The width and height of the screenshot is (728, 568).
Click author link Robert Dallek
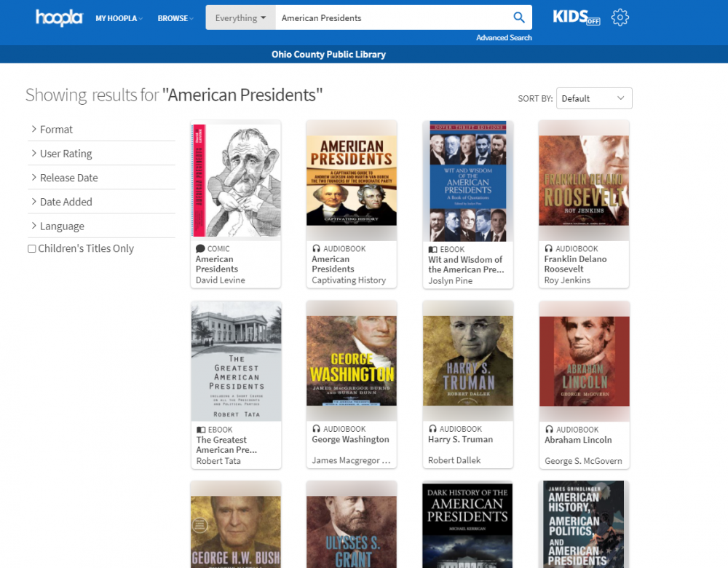(454, 460)
